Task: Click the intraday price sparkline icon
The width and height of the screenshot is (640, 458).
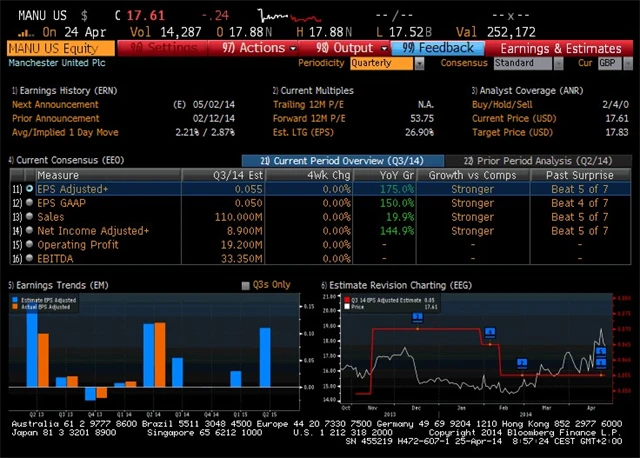Action: click(x=283, y=16)
